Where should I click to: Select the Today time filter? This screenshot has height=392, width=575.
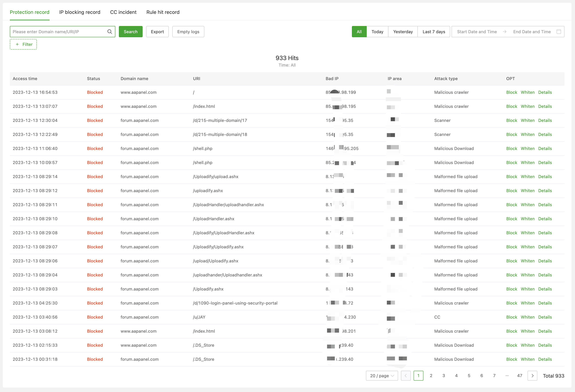coord(377,32)
